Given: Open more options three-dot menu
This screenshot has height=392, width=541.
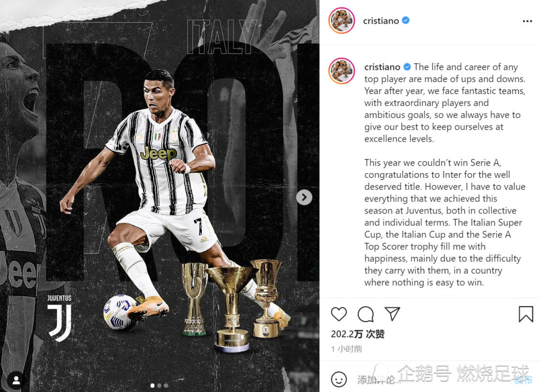Looking at the screenshot, I should [x=527, y=21].
